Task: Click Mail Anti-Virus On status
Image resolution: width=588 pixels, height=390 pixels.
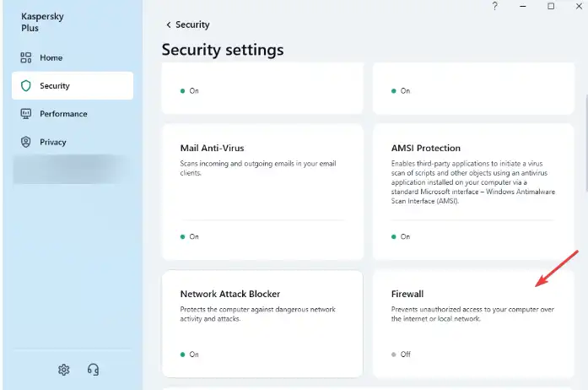Action: tap(190, 237)
